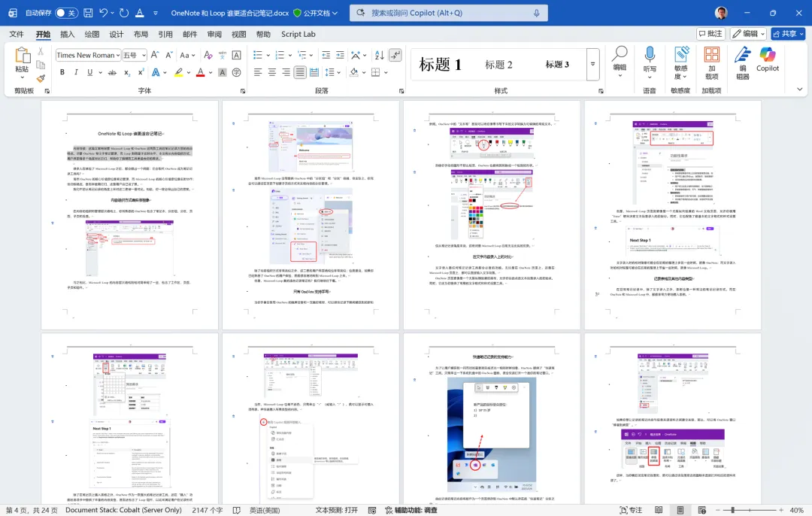Click the Paste clipboard icon
The width and height of the screenshot is (812, 516).
click(x=23, y=56)
